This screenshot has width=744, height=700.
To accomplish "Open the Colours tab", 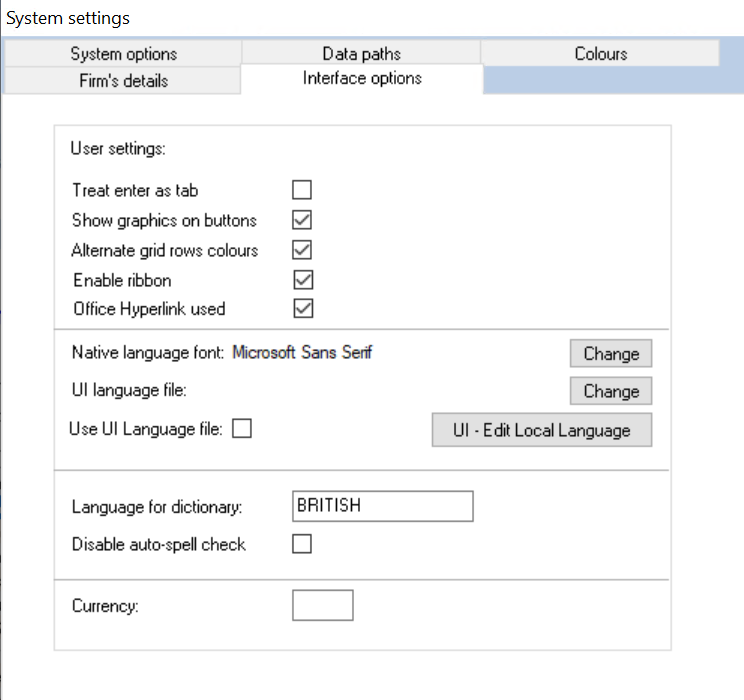I will (600, 54).
